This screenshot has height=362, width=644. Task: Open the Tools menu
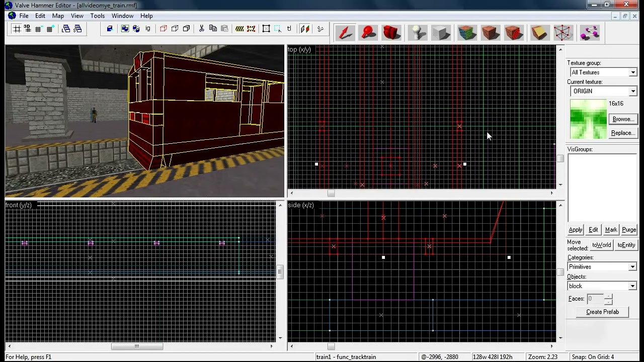[x=98, y=16]
